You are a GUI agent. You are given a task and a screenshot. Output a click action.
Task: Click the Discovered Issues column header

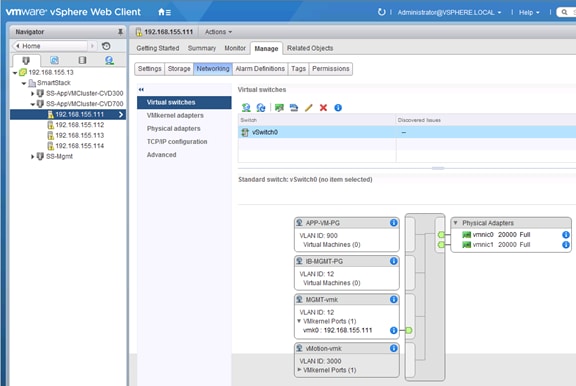click(486, 120)
